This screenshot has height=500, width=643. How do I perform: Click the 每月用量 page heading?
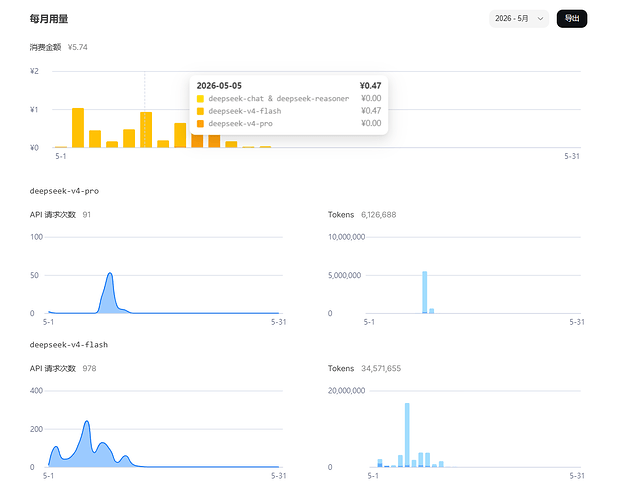(49, 19)
